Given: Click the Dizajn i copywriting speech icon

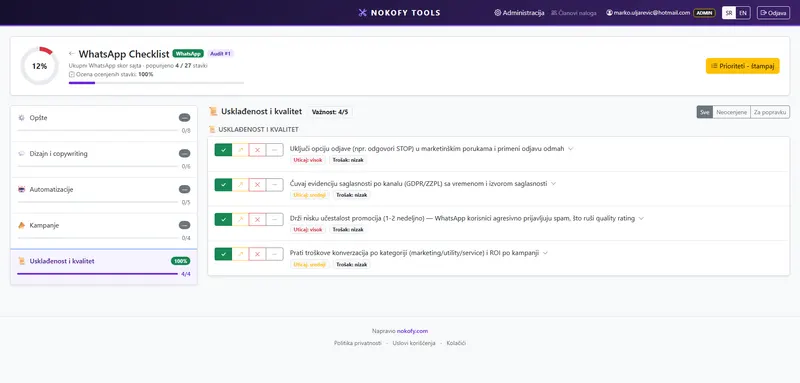Looking at the screenshot, I should (x=21, y=154).
